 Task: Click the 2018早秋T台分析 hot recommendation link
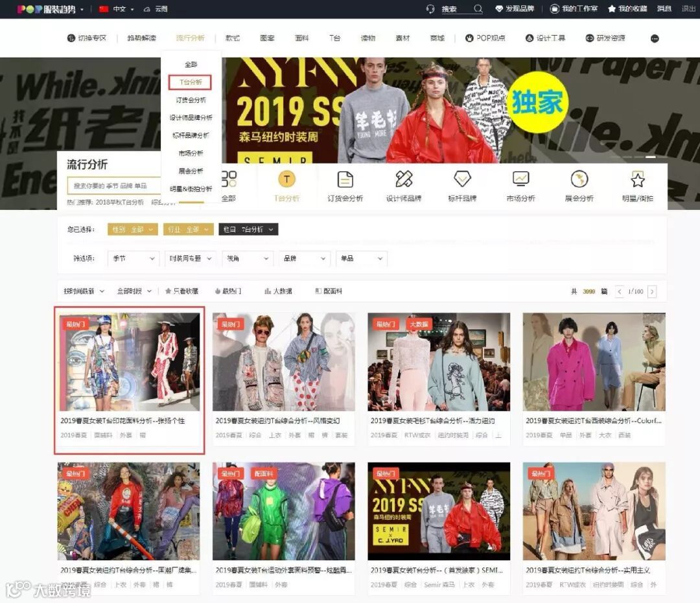120,203
